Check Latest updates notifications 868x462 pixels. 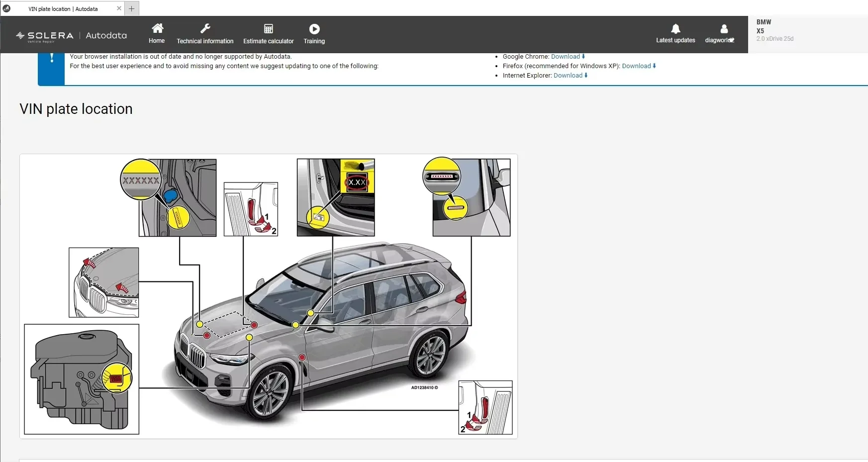[x=676, y=33]
